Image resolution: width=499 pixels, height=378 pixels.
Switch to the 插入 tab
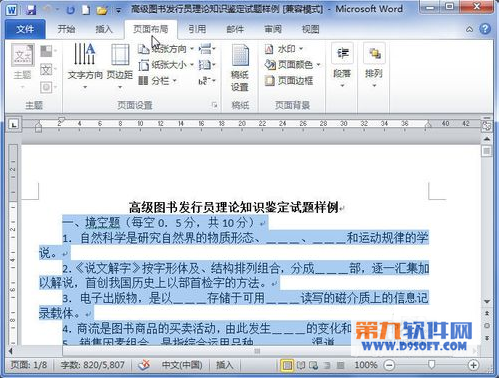[x=104, y=29]
